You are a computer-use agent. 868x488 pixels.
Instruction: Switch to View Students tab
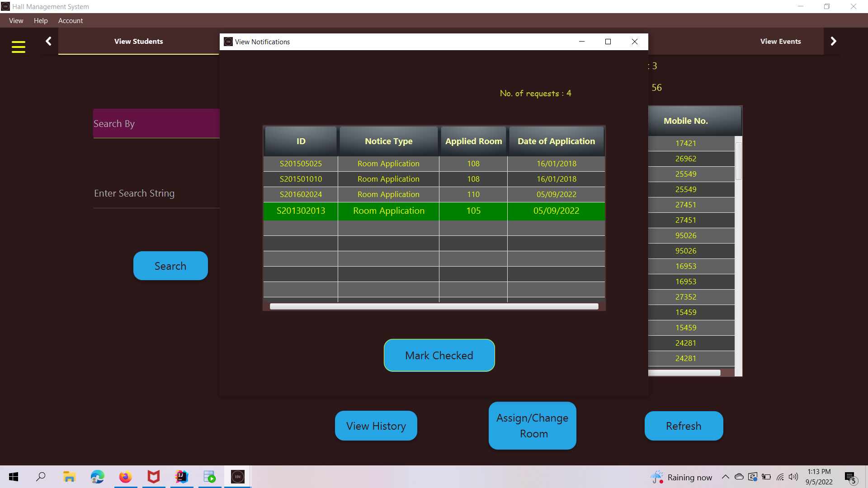tap(138, 42)
